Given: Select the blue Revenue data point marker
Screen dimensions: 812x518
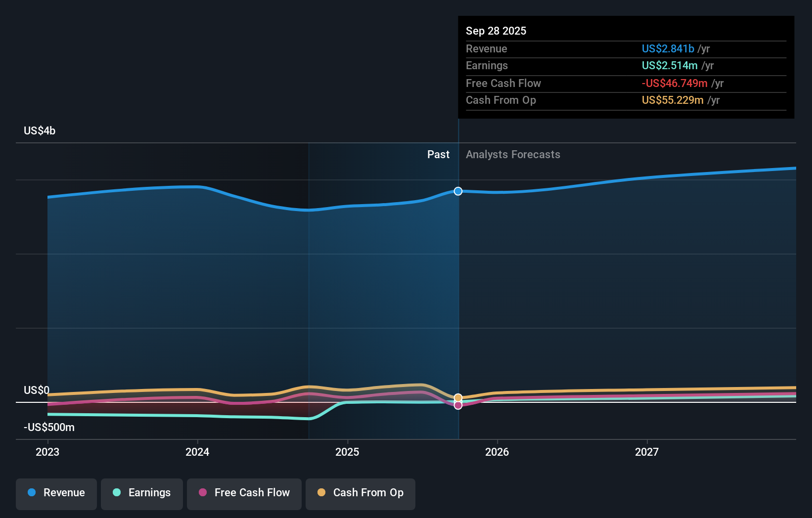Looking at the screenshot, I should click(458, 191).
